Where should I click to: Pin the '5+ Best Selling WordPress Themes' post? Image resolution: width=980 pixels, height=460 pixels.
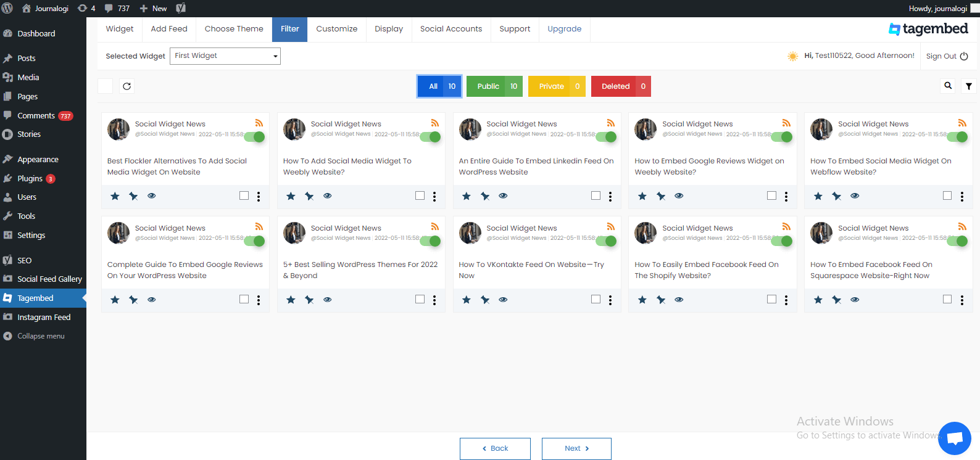point(309,300)
